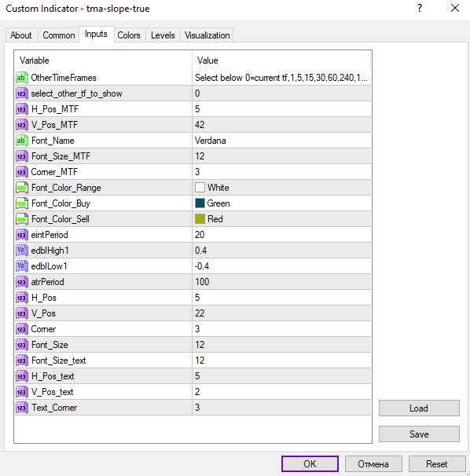Click the OK button
The height and width of the screenshot is (476, 470).
pos(310,464)
